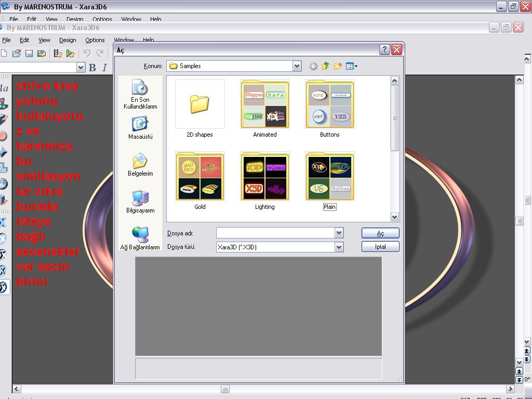
Task: Click the Open file toolbar icon
Action: [x=16, y=54]
